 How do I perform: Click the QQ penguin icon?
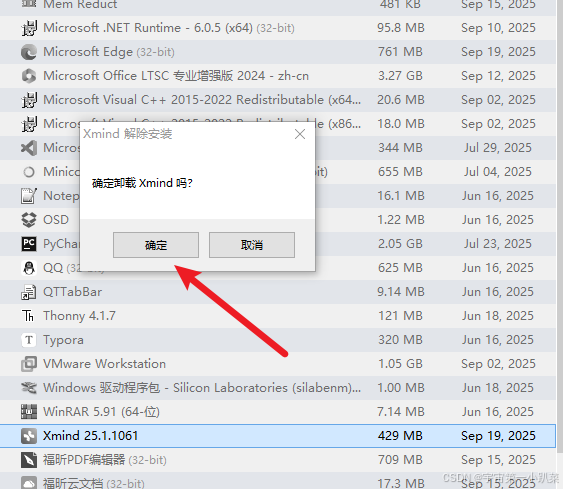29,268
